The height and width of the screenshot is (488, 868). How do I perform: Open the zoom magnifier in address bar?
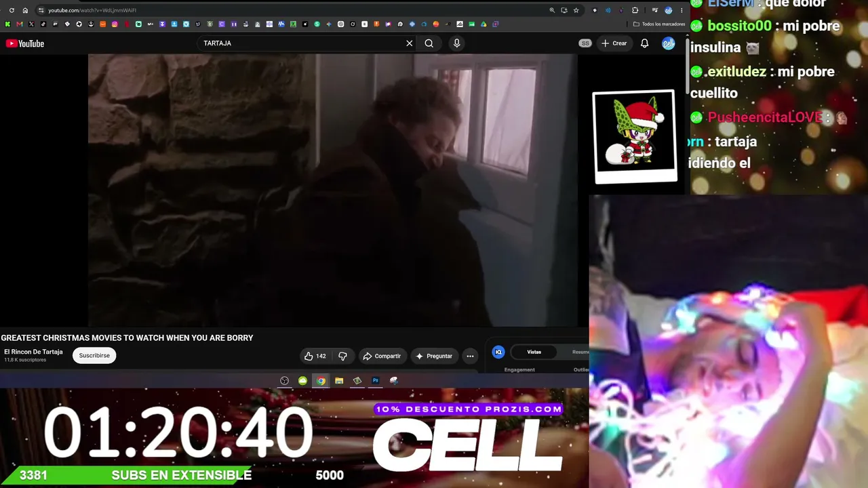click(552, 10)
